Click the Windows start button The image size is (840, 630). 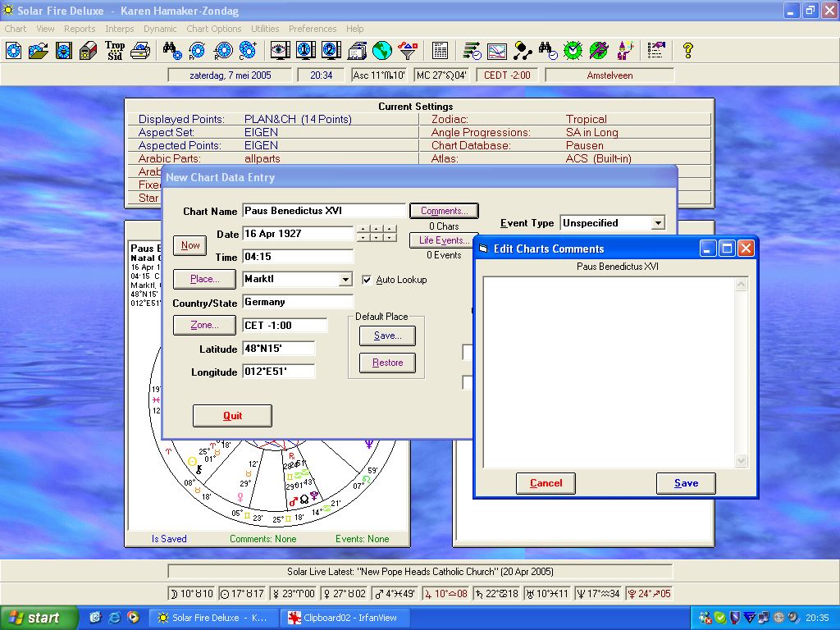[39, 618]
